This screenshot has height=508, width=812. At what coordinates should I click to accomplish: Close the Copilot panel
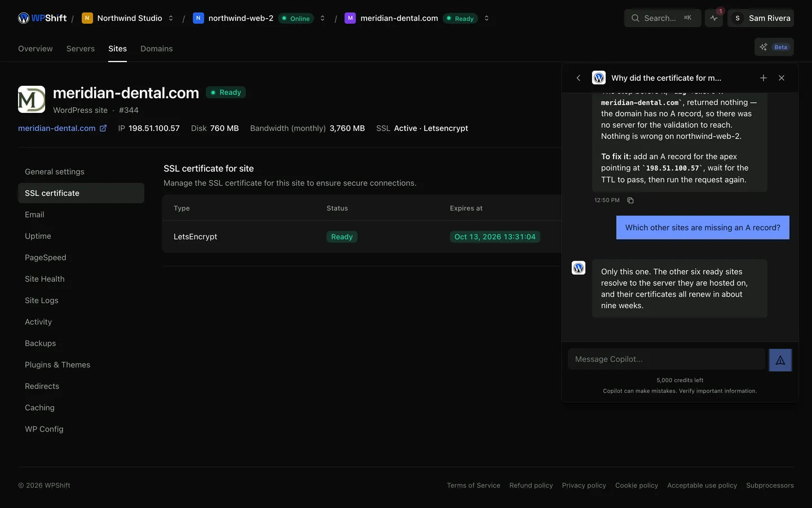click(x=782, y=78)
